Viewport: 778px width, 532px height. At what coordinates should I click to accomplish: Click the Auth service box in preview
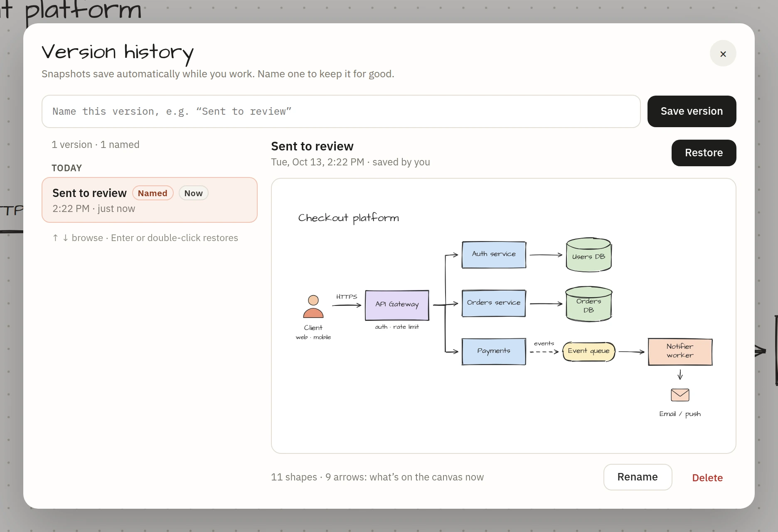pos(494,254)
